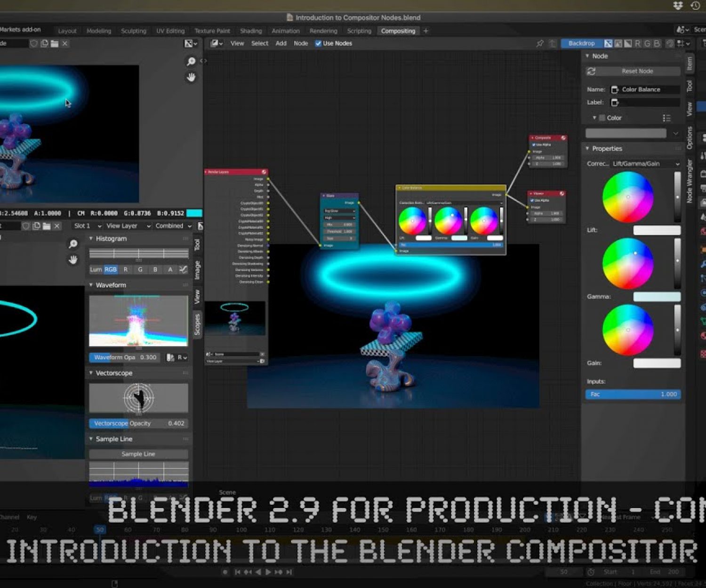Click the pin node tree icon
The image size is (706, 588).
click(x=540, y=43)
